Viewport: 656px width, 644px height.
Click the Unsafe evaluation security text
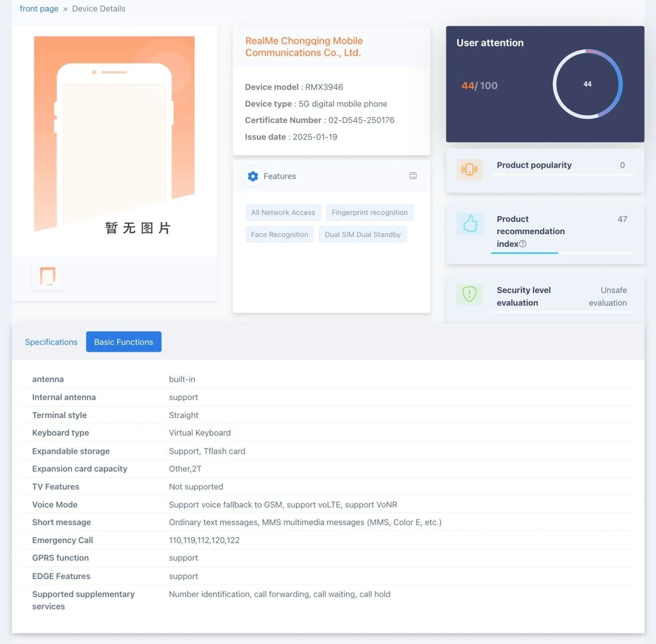tap(608, 296)
